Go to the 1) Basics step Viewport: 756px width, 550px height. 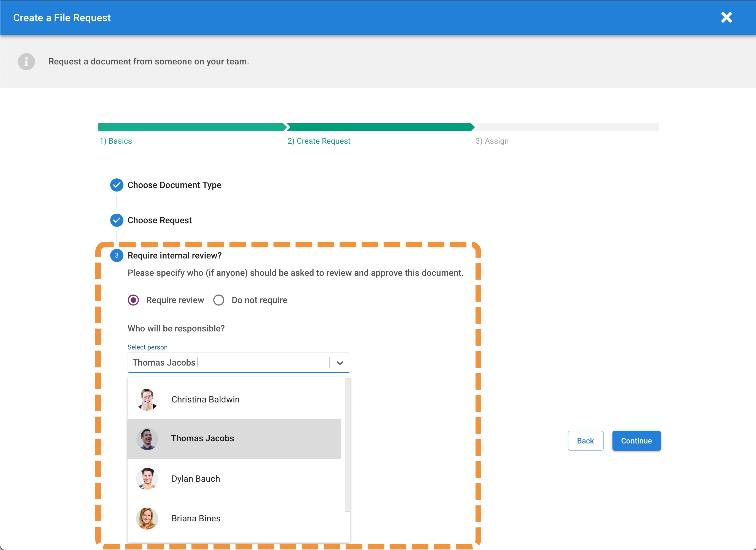pos(116,141)
